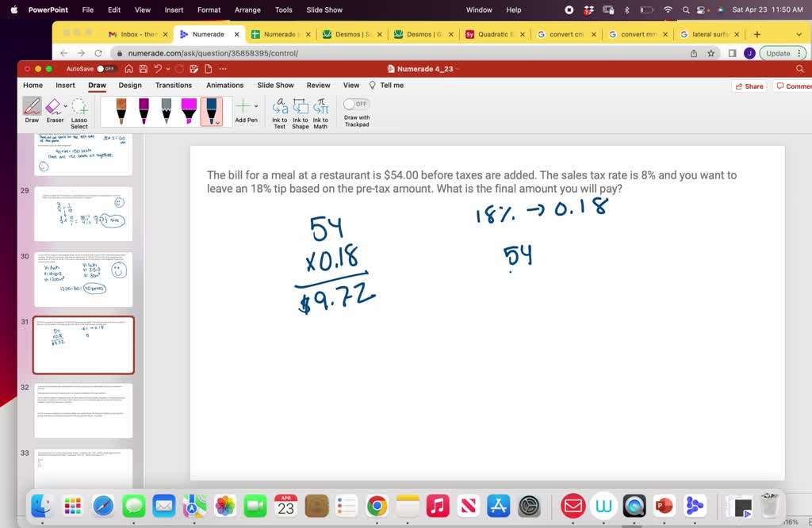Screen dimensions: 812x528
Task: Open the Arrange menu in menu bar
Action: point(247,10)
